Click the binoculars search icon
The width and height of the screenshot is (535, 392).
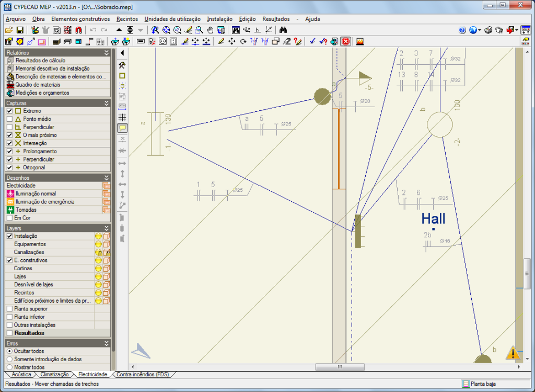tap(284, 30)
